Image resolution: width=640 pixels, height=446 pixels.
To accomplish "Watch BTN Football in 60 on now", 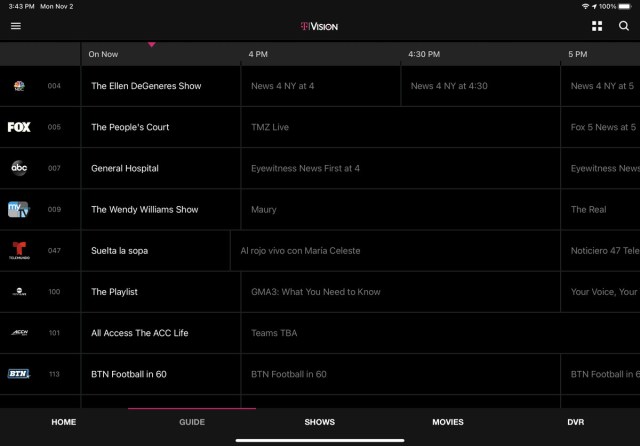I will point(161,374).
